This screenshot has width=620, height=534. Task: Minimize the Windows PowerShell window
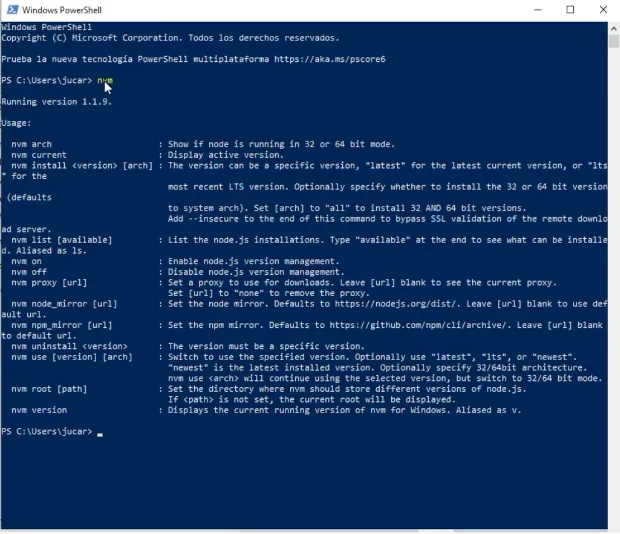point(537,10)
